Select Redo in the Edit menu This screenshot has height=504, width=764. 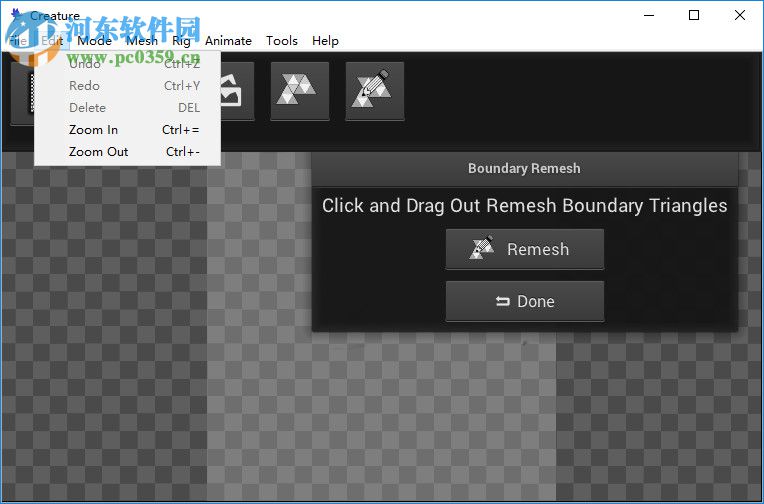pos(128,86)
